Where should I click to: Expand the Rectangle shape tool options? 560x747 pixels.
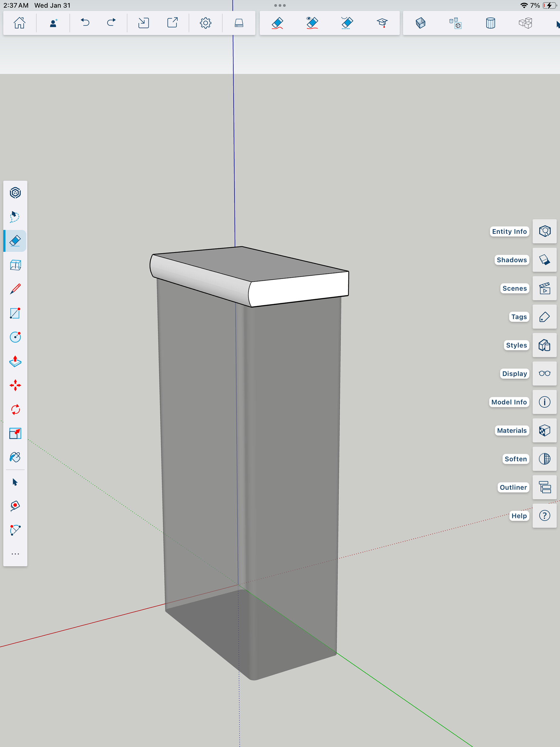click(15, 313)
